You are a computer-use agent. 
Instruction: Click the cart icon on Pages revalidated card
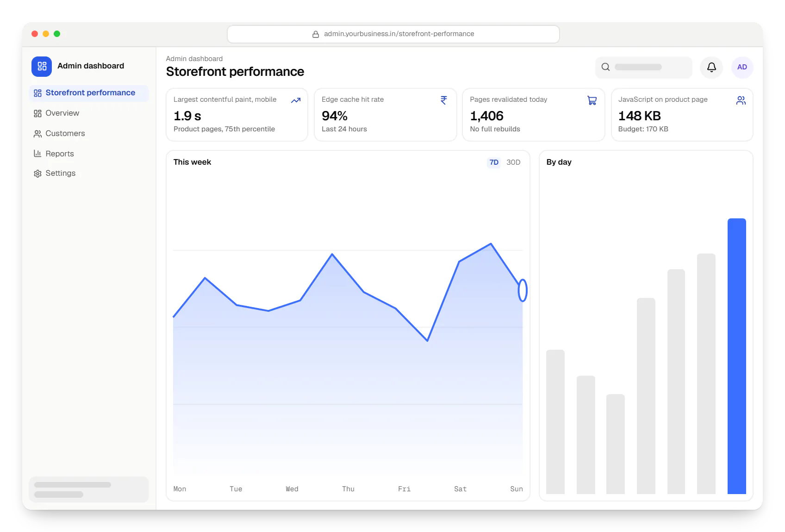[592, 100]
